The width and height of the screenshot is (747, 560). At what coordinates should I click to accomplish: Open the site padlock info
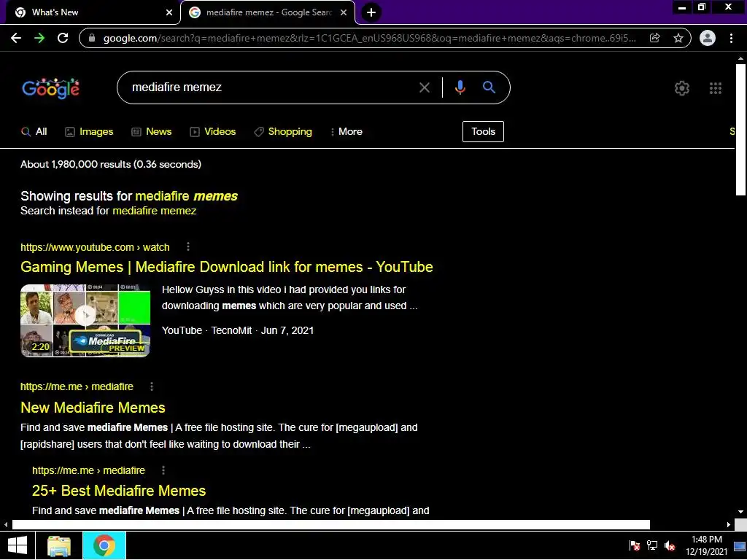pyautogui.click(x=92, y=38)
